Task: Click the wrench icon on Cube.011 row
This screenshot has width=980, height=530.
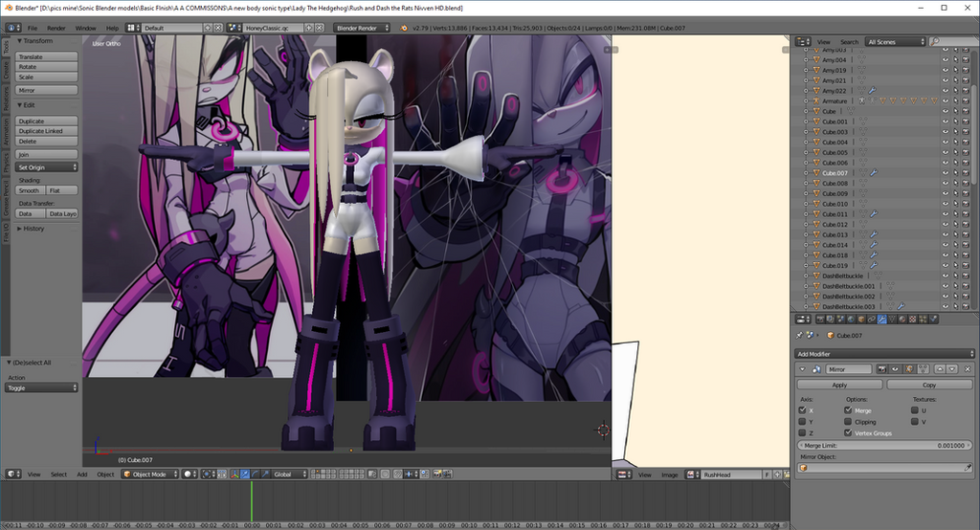Action: click(x=874, y=213)
